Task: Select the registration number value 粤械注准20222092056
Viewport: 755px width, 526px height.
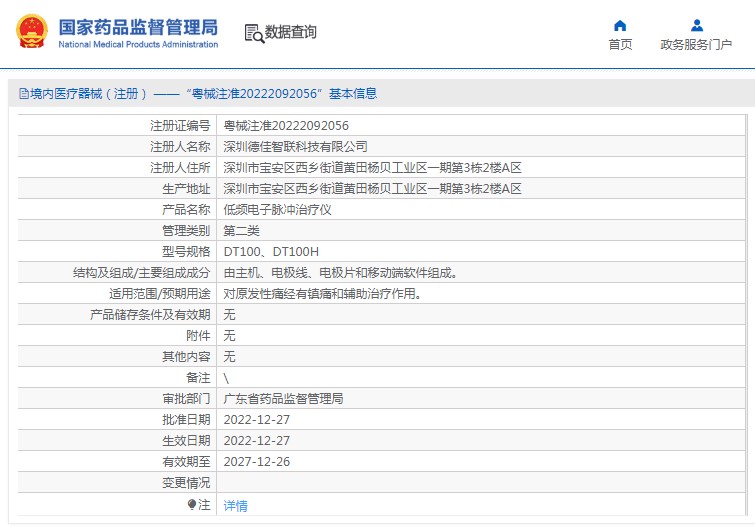Action: [285, 126]
